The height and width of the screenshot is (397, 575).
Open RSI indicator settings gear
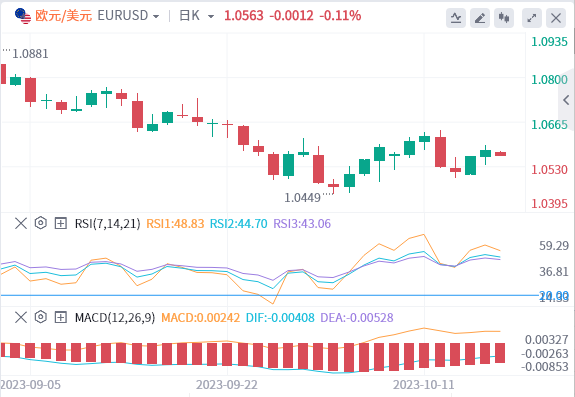tap(41, 223)
